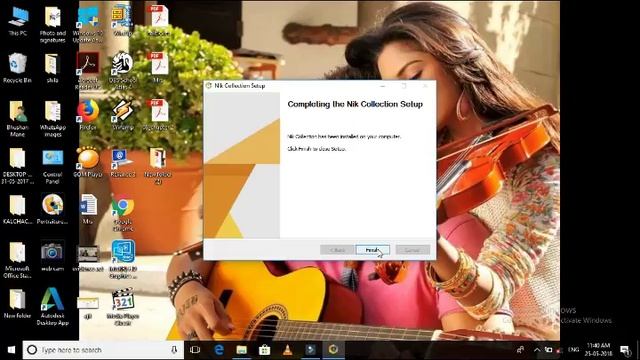Click the Cortana microphone icon
This screenshot has height=360, width=640.
click(174, 350)
